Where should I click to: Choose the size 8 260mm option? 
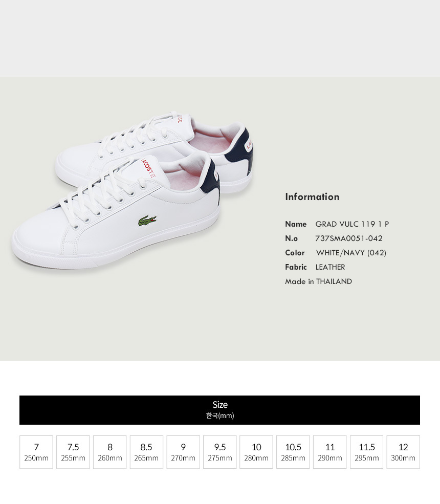coord(109,452)
